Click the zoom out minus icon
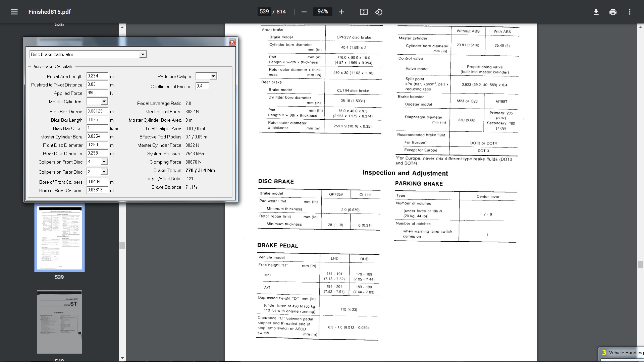644x362 pixels. pos(304,12)
